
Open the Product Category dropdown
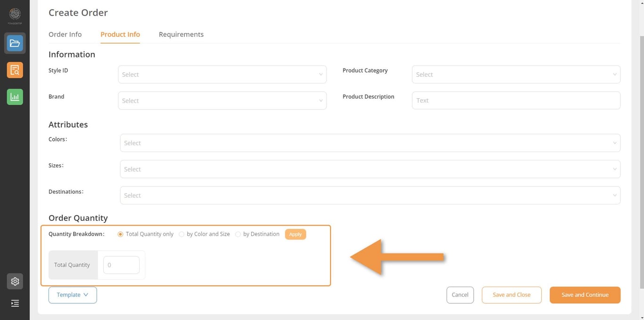click(516, 75)
